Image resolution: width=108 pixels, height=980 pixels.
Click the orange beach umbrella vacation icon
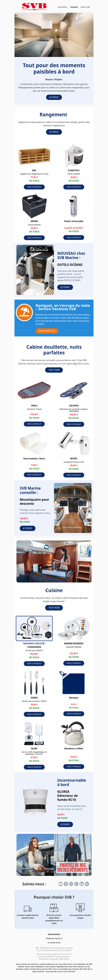(24, 312)
